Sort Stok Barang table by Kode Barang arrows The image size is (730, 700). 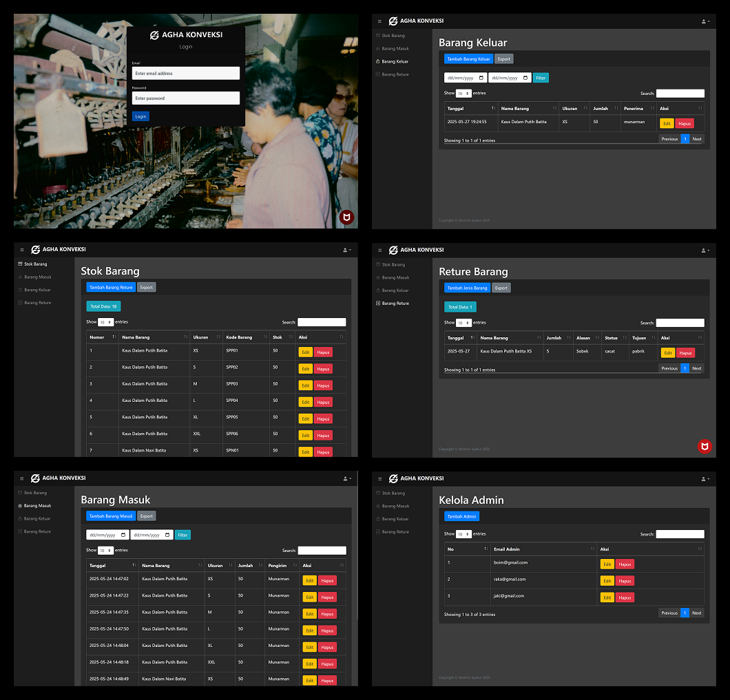(264, 337)
